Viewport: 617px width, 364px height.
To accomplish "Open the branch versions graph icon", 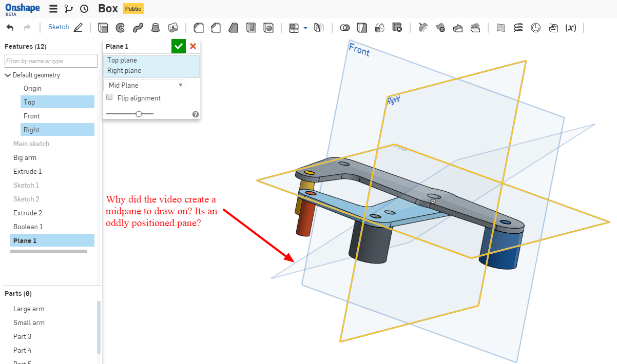I will click(x=69, y=9).
